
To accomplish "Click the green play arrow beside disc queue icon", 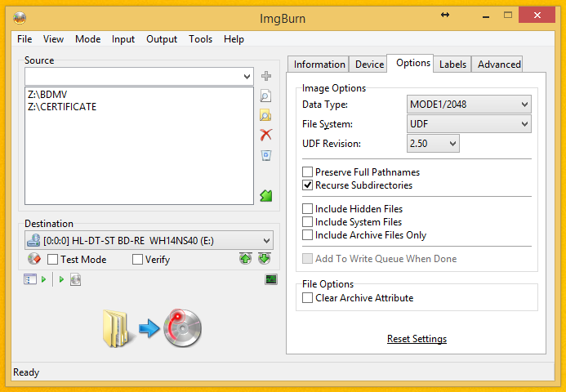I will coord(61,279).
